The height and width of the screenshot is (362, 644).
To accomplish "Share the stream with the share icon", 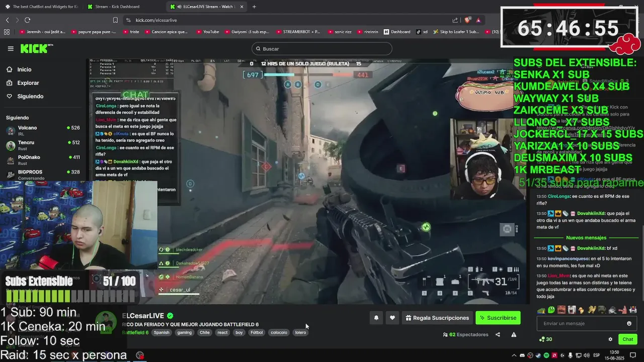I will tap(498, 334).
